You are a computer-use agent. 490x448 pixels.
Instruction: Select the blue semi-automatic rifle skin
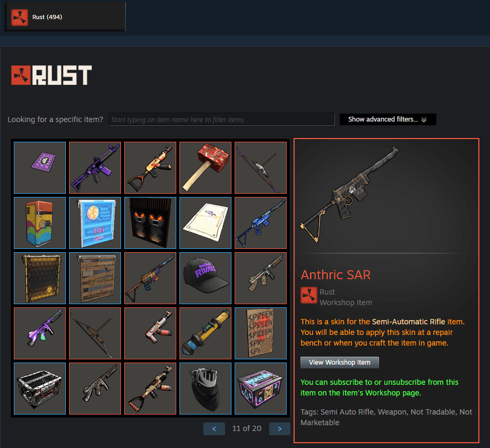261,223
